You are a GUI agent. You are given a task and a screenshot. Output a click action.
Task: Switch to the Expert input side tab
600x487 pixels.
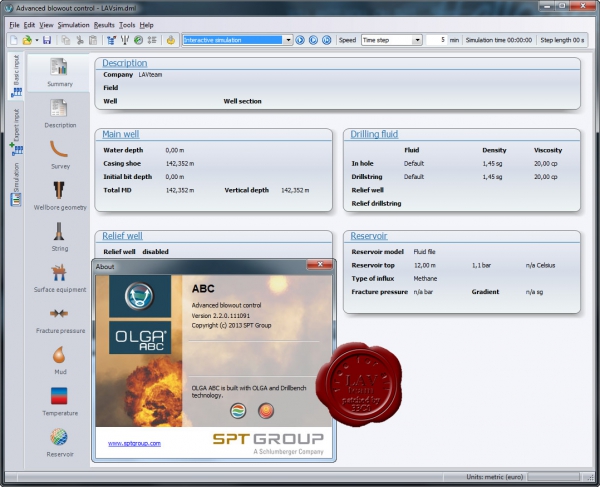(x=16, y=132)
